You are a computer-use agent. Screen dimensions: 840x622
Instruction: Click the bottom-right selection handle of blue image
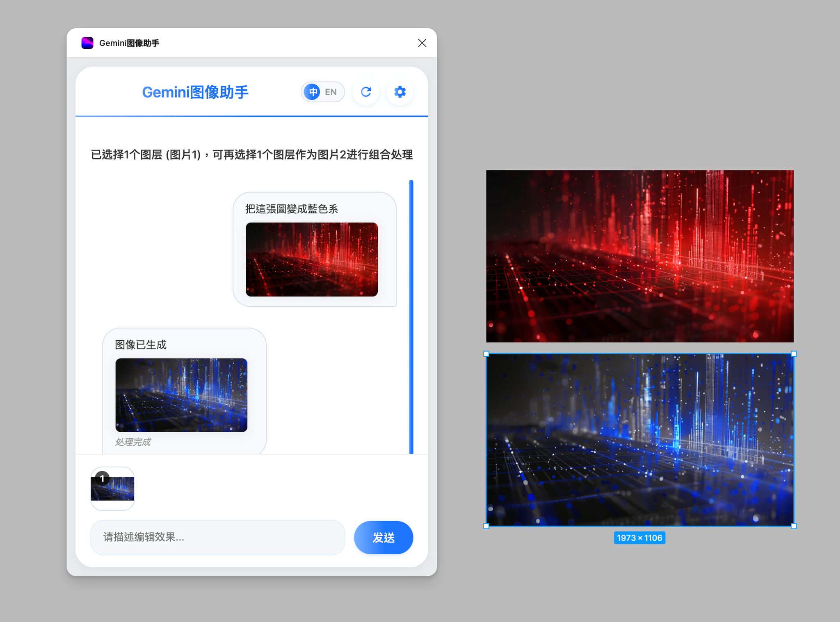(x=794, y=526)
